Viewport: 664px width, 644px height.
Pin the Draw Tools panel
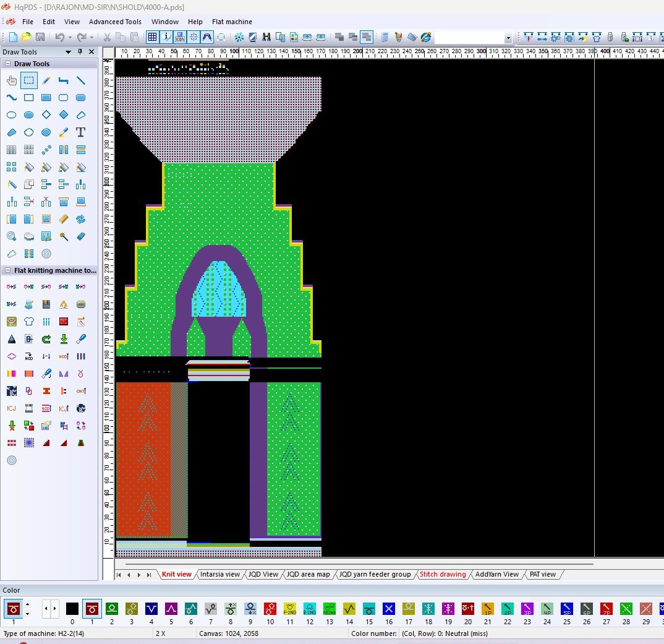click(x=80, y=52)
